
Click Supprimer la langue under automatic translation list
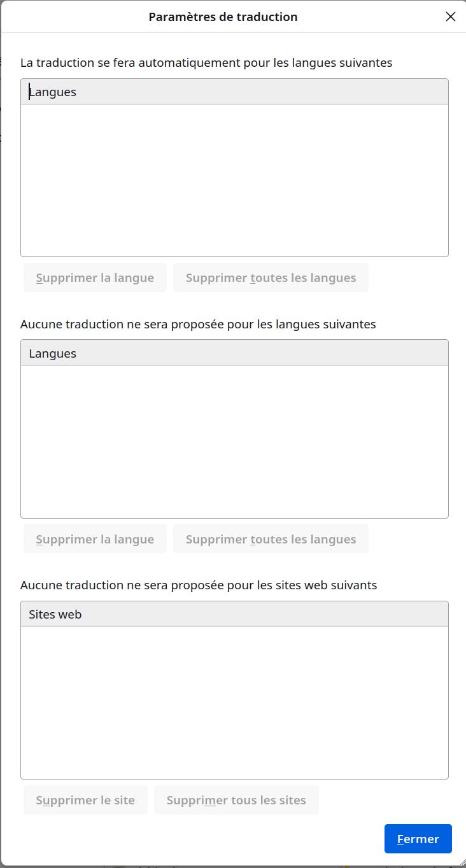point(95,277)
